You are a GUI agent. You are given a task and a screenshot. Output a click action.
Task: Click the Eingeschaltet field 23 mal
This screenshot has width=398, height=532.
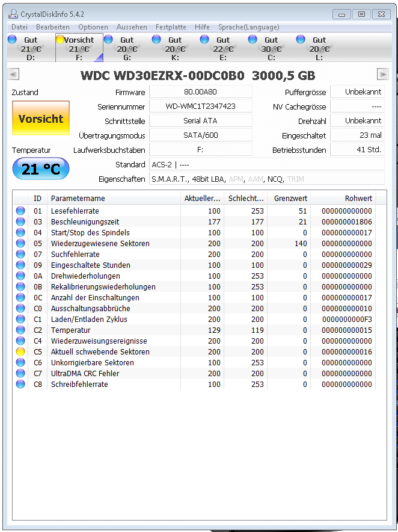pyautogui.click(x=357, y=135)
